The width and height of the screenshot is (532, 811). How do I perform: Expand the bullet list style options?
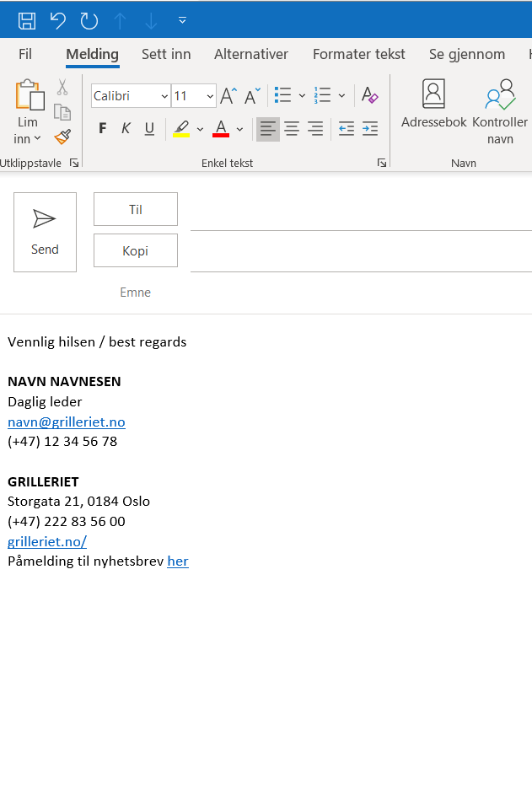pos(302,96)
